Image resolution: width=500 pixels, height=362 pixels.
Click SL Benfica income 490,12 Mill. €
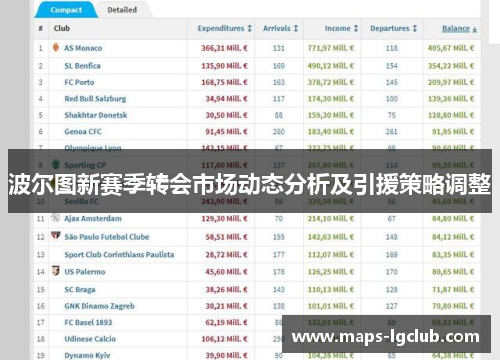[x=331, y=66]
